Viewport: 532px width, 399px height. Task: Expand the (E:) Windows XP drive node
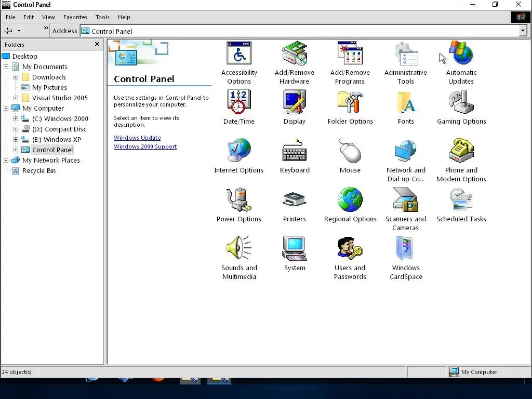16,139
